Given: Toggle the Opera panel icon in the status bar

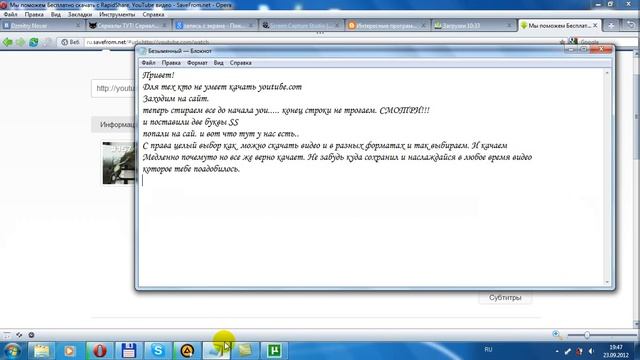Looking at the screenshot, I should coord(7,335).
